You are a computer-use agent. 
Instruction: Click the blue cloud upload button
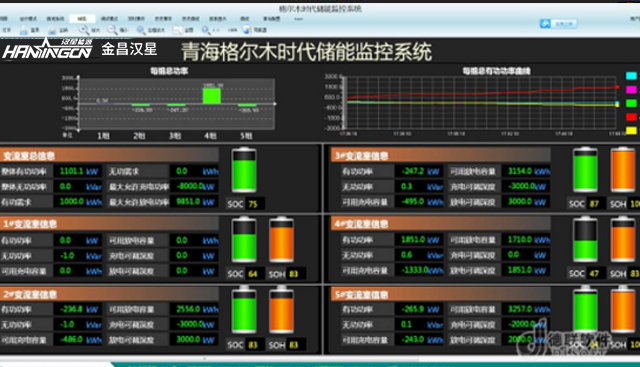pos(559,24)
